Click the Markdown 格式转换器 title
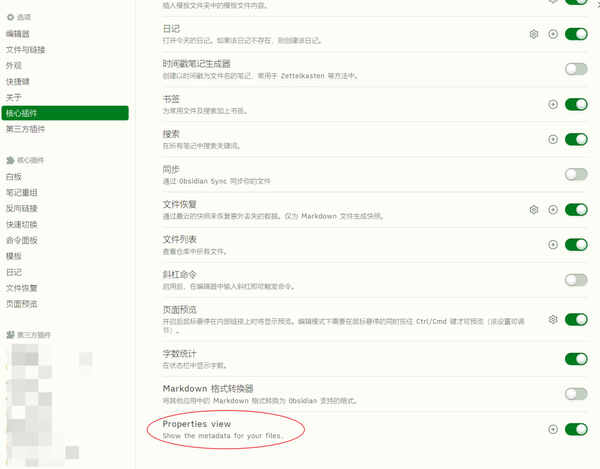Image resolution: width=600 pixels, height=469 pixels. 208,389
